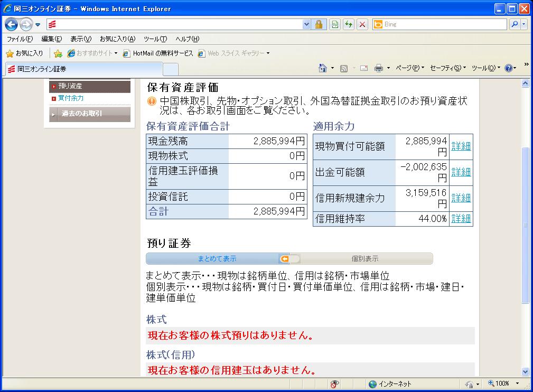Screen dimensions: 533x392
Task: Open the ツール(T) menu in menu bar
Action: (x=155, y=39)
